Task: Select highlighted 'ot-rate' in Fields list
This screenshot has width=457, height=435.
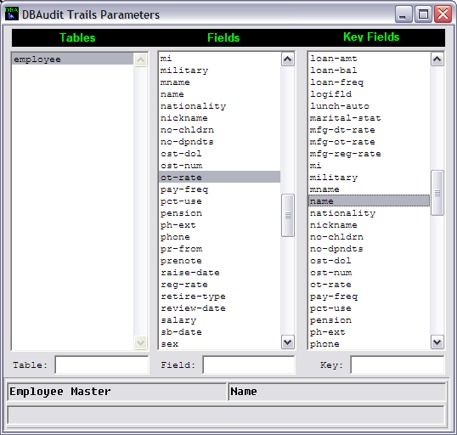Action: 220,177
